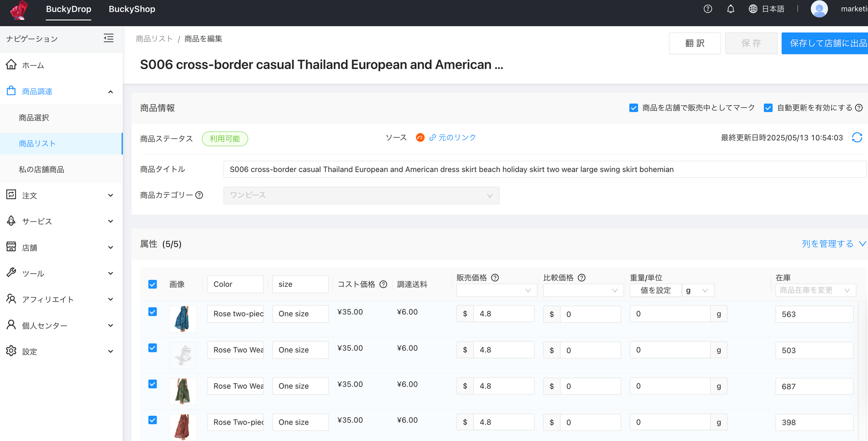868x441 pixels.
Task: Click the orange source platform icon
Action: tap(420, 138)
